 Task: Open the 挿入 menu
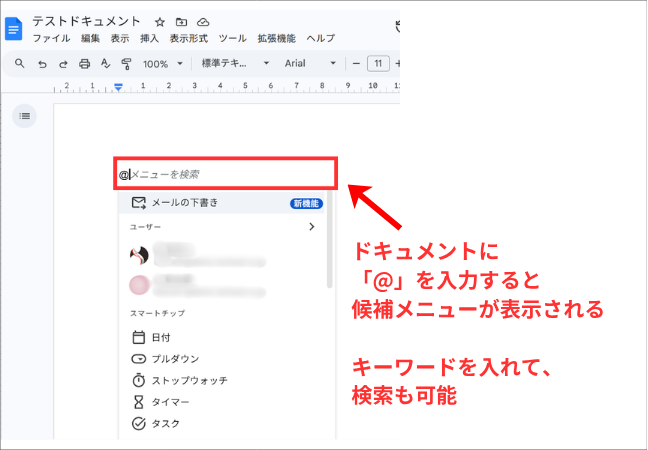[x=149, y=38]
